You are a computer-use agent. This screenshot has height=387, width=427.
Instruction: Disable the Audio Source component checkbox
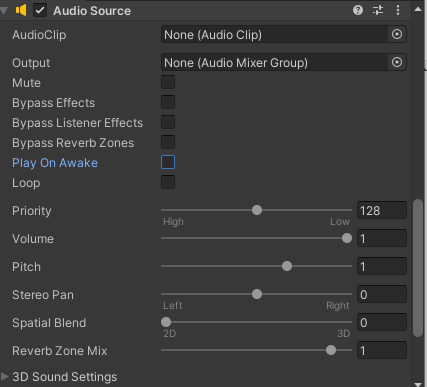40,10
